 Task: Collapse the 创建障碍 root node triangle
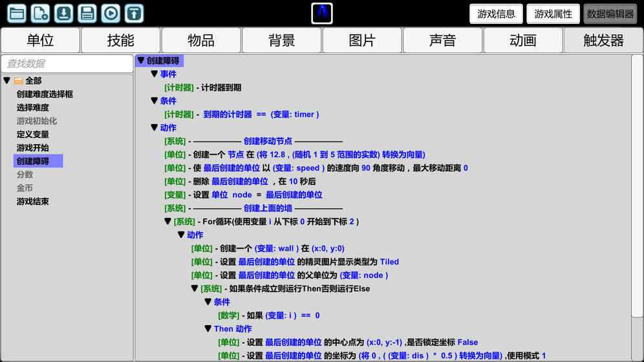tap(141, 60)
